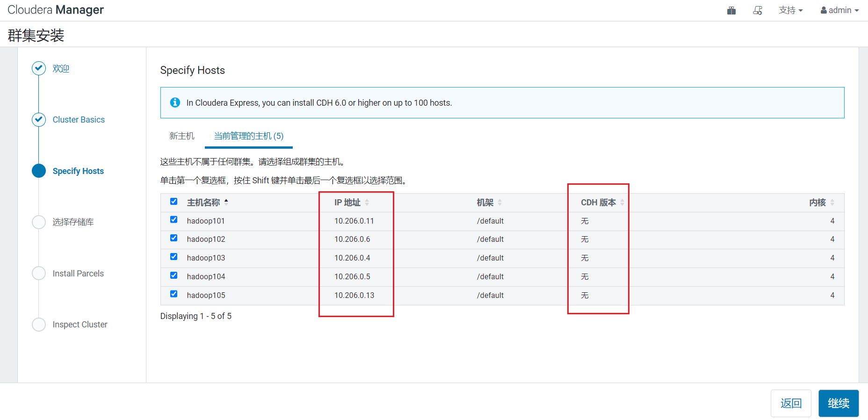Click the Install Parcels step circle
This screenshot has height=420, width=868.
[x=39, y=273]
